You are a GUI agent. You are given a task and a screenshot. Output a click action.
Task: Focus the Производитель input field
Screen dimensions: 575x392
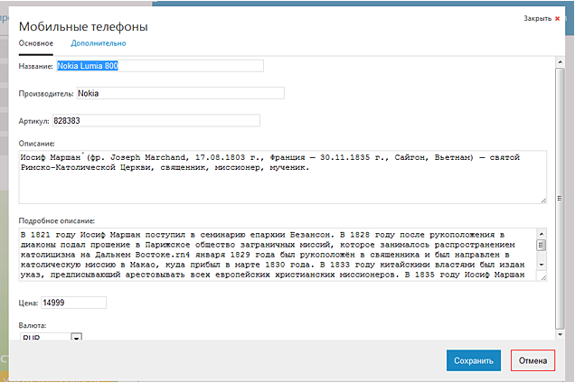[x=179, y=93]
